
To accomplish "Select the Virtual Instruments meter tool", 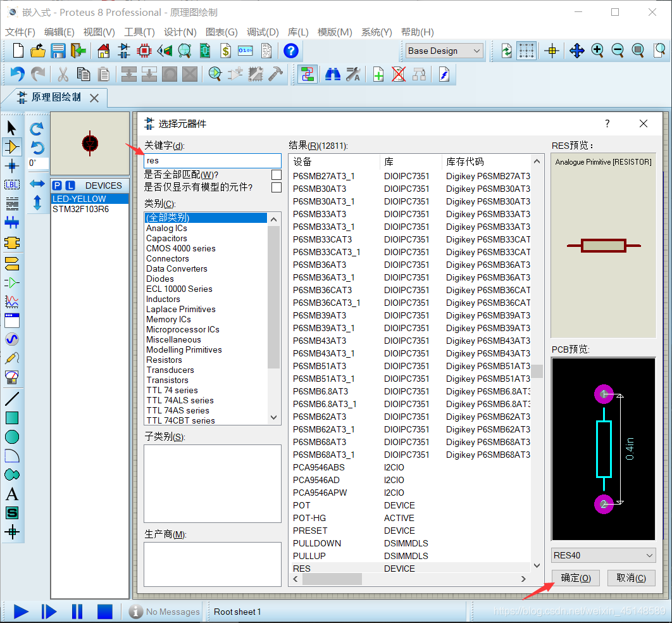I will pyautogui.click(x=11, y=377).
